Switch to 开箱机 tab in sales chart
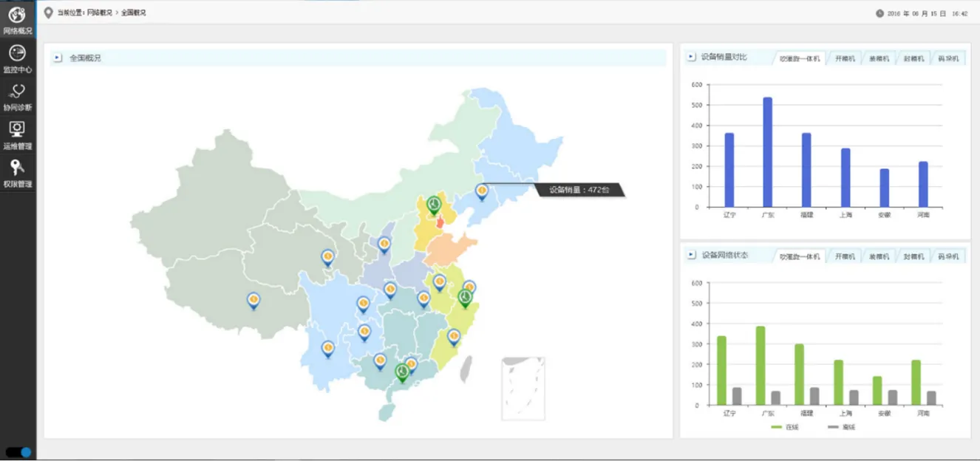 click(844, 58)
